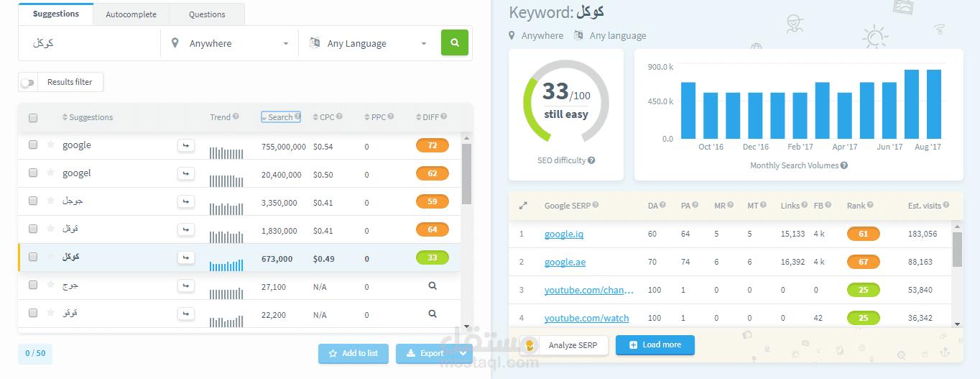Click the arrow icon in 3,350,000 row
Viewport: 980px width, 379px height.
click(186, 201)
